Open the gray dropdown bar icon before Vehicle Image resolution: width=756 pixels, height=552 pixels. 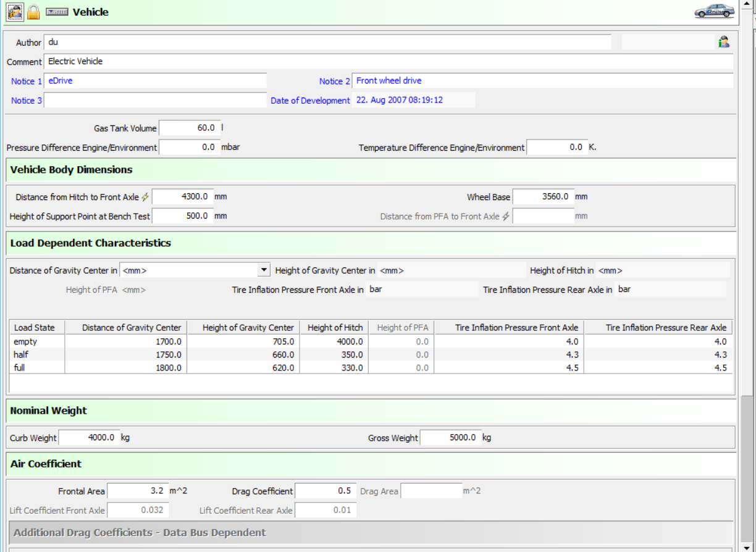click(x=57, y=12)
